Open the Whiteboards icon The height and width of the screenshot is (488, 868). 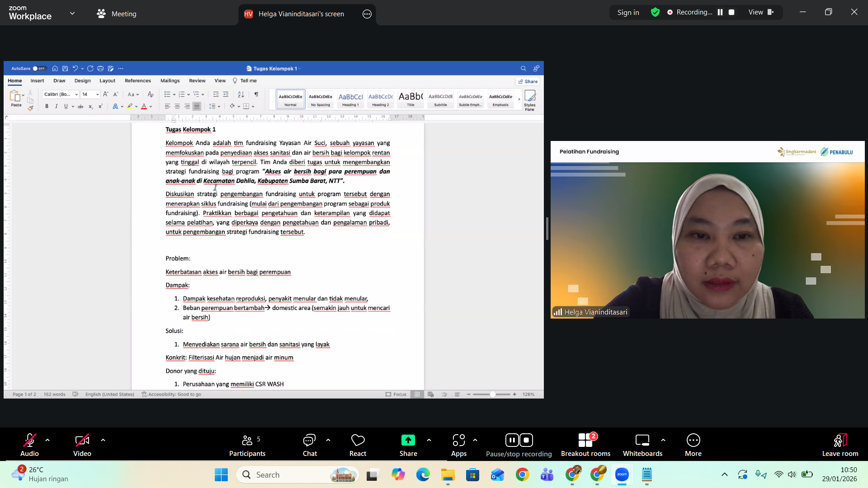tap(642, 445)
